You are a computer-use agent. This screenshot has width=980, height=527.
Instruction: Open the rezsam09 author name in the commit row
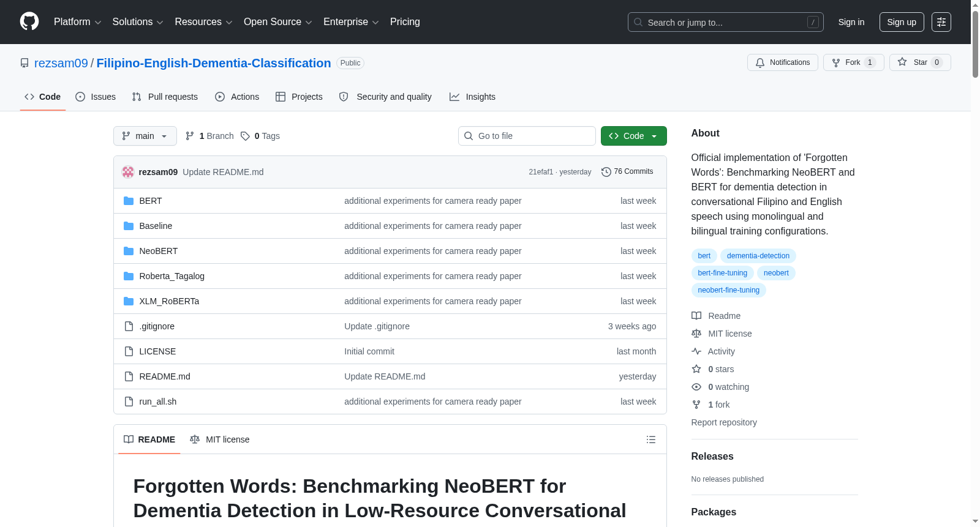click(158, 172)
